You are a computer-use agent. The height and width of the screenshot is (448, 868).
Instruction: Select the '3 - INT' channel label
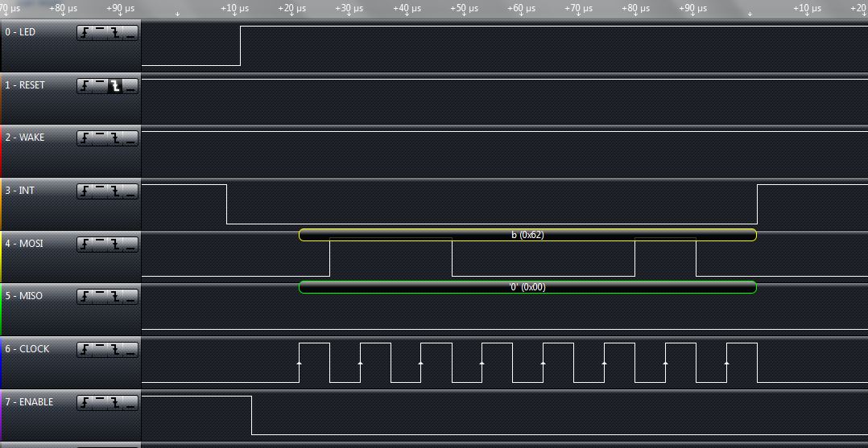point(19,191)
